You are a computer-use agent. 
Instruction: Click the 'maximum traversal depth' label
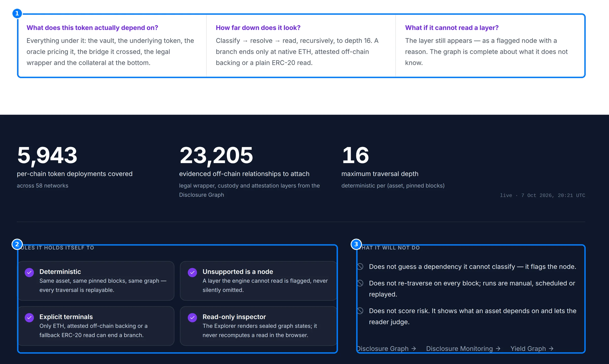click(380, 174)
